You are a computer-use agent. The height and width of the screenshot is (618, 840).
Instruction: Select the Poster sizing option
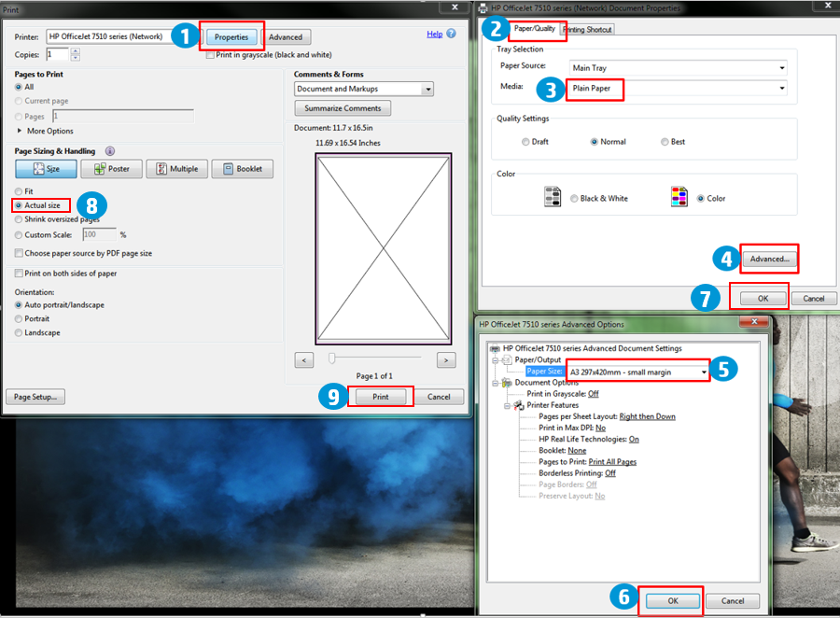[112, 169]
